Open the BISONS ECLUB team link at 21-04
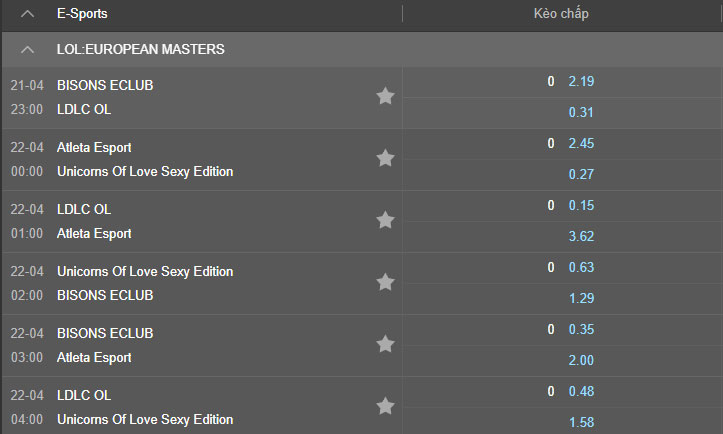 105,85
